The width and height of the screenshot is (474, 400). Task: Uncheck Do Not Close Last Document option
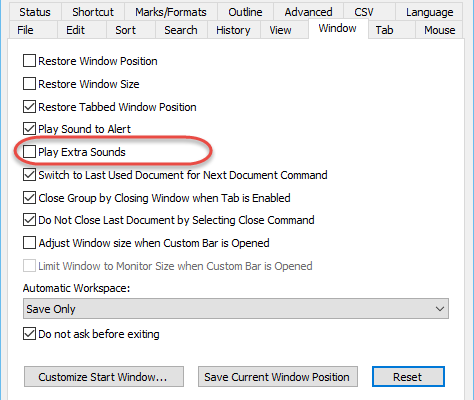(29, 220)
